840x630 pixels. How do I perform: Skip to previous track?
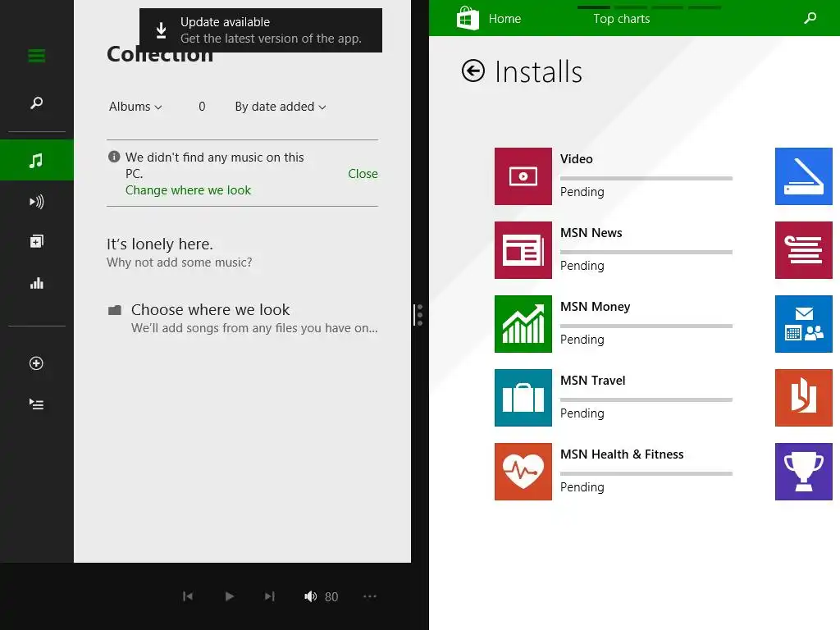pyautogui.click(x=188, y=596)
